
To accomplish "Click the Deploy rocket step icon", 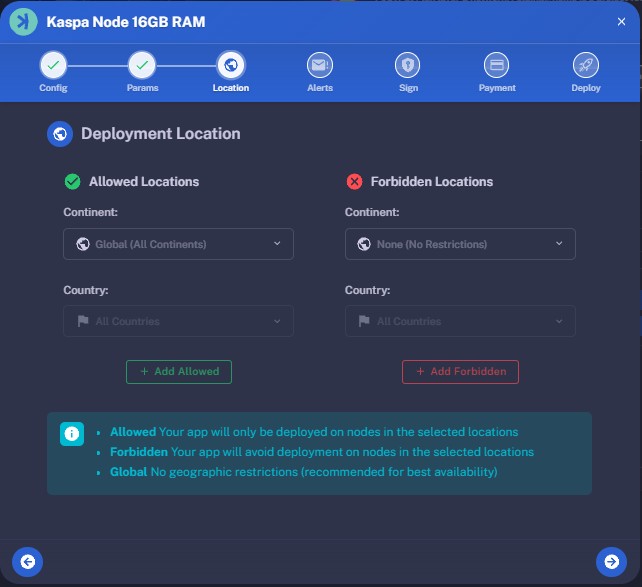I will point(586,66).
